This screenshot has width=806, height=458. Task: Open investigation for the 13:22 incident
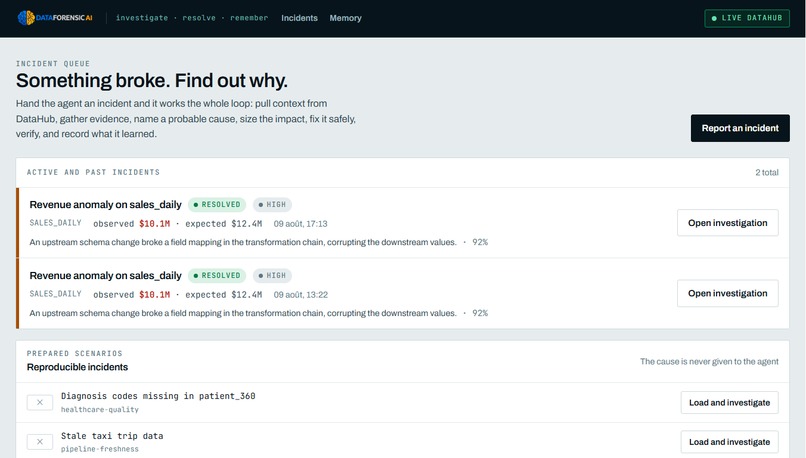pos(727,293)
